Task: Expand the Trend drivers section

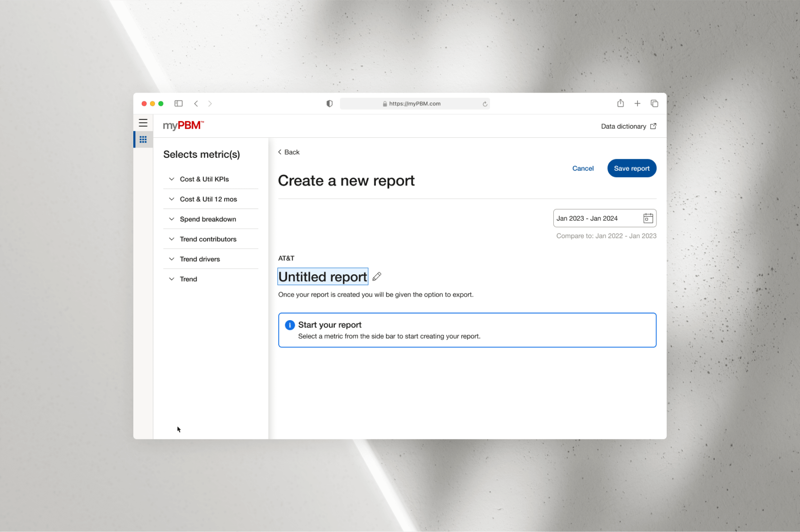Action: pyautogui.click(x=200, y=259)
